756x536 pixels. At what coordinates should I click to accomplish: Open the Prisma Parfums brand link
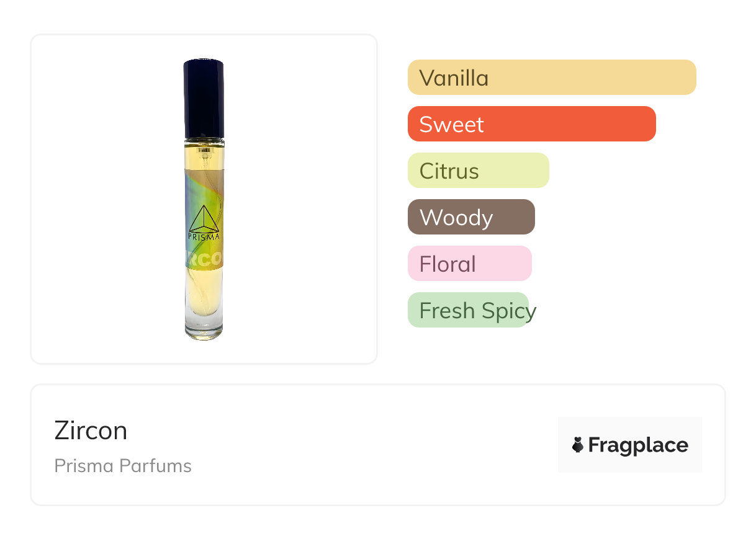123,465
